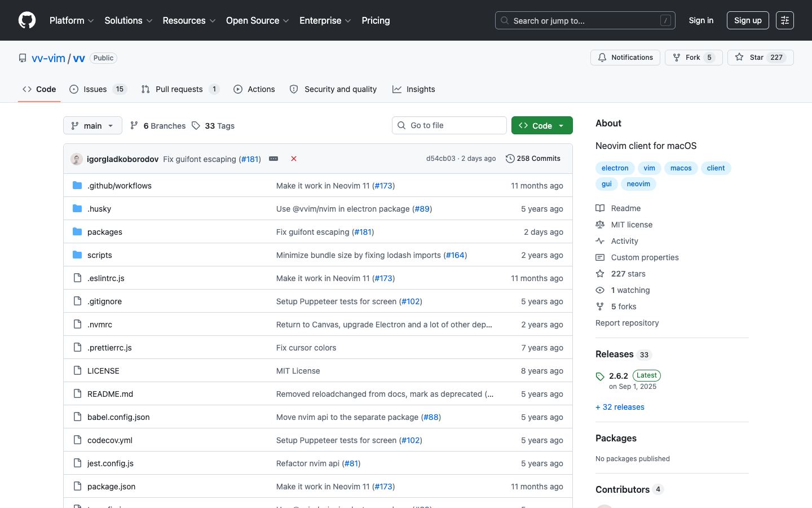Open pull request #164 link
This screenshot has width=812, height=508.
coord(455,255)
